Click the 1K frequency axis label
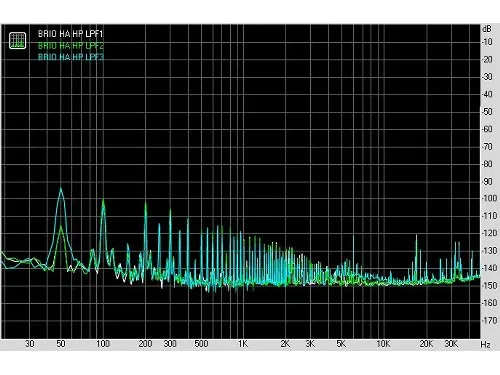Viewport: 500px width, 375px height. (243, 344)
